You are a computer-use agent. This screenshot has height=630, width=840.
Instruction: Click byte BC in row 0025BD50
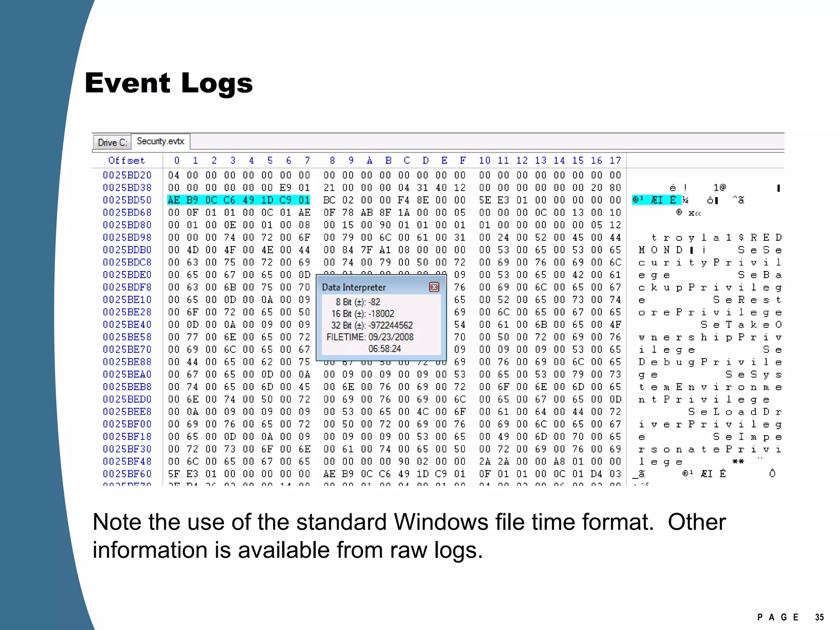point(329,200)
